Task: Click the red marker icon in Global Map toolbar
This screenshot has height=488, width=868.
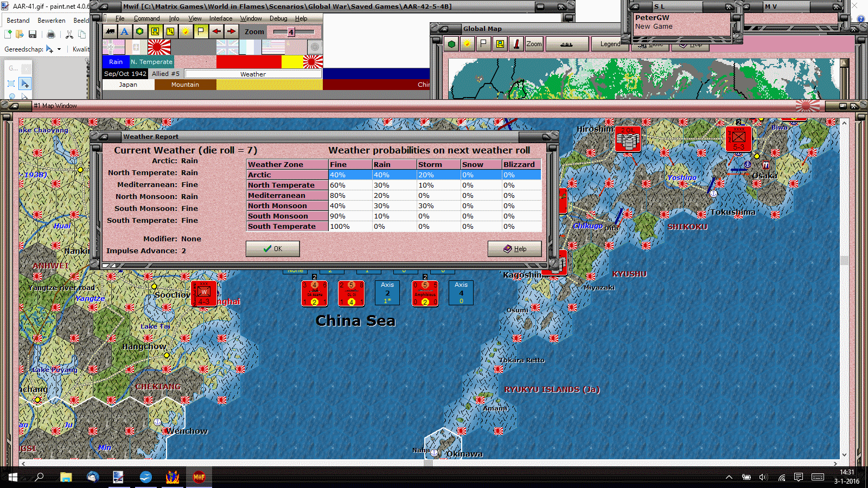Action: pyautogui.click(x=516, y=44)
